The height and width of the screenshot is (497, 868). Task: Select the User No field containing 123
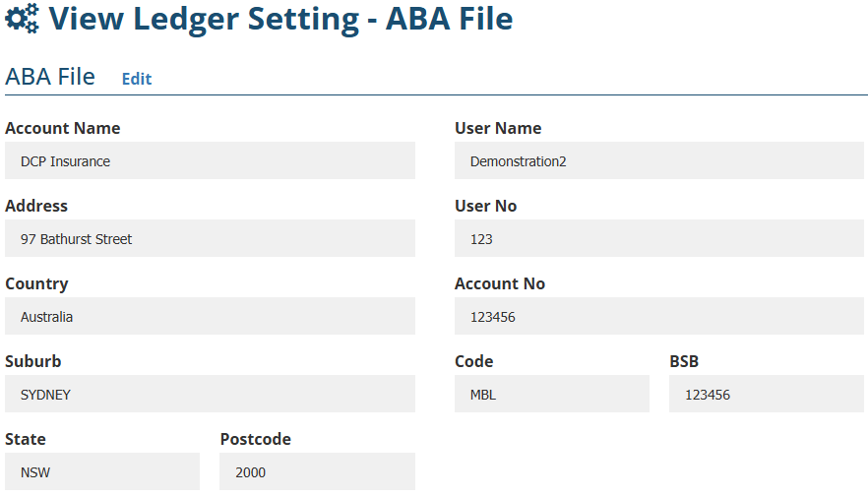[659, 238]
